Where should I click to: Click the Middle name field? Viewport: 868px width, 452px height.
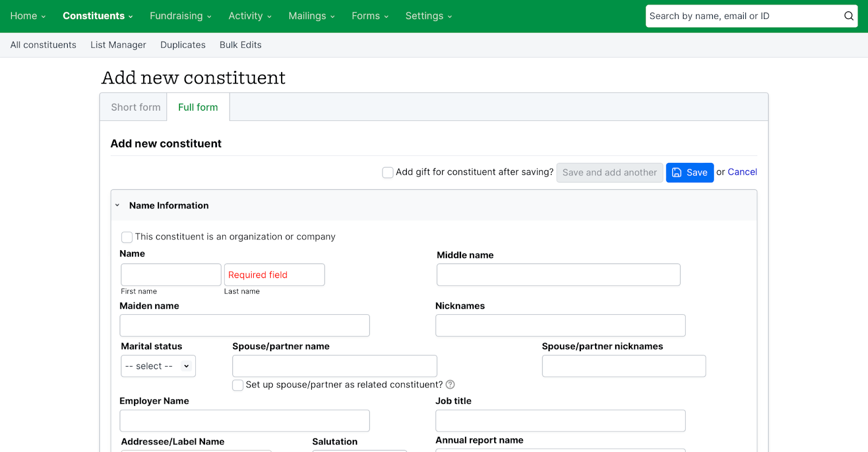[x=558, y=275]
